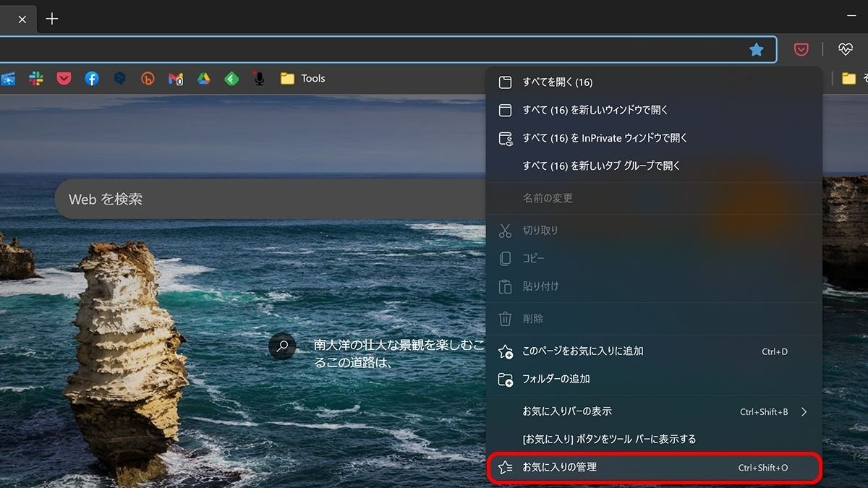Click the folder-plus icon in context menu
The height and width of the screenshot is (488, 868).
tap(506, 379)
